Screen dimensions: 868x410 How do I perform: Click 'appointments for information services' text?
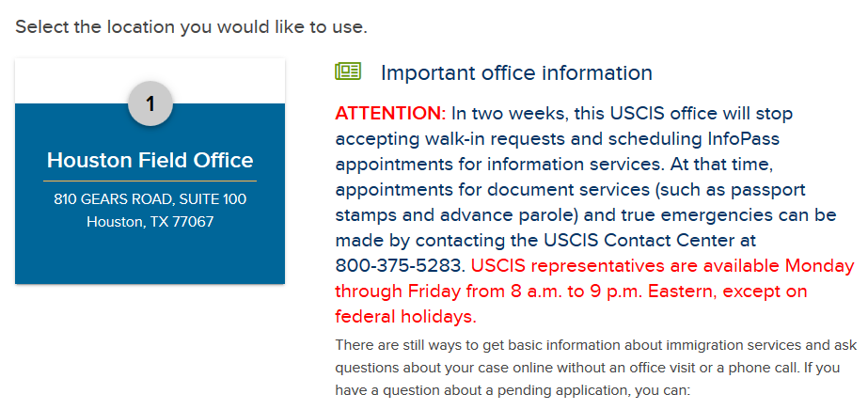(x=490, y=165)
